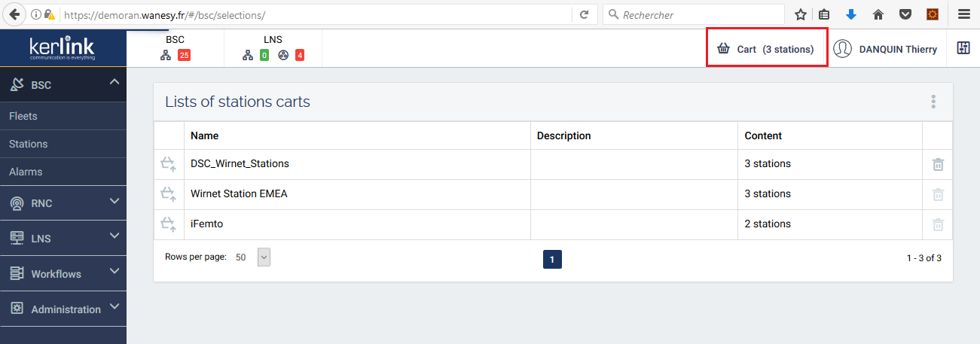The height and width of the screenshot is (344, 980).
Task: Collapse the BSC sidebar section
Action: pyautogui.click(x=114, y=81)
